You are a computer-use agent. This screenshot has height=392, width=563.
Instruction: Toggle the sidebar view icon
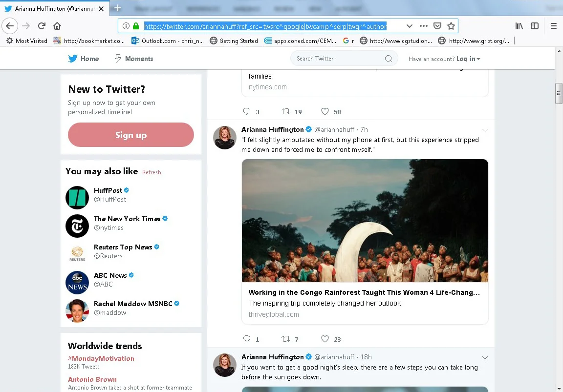[535, 26]
